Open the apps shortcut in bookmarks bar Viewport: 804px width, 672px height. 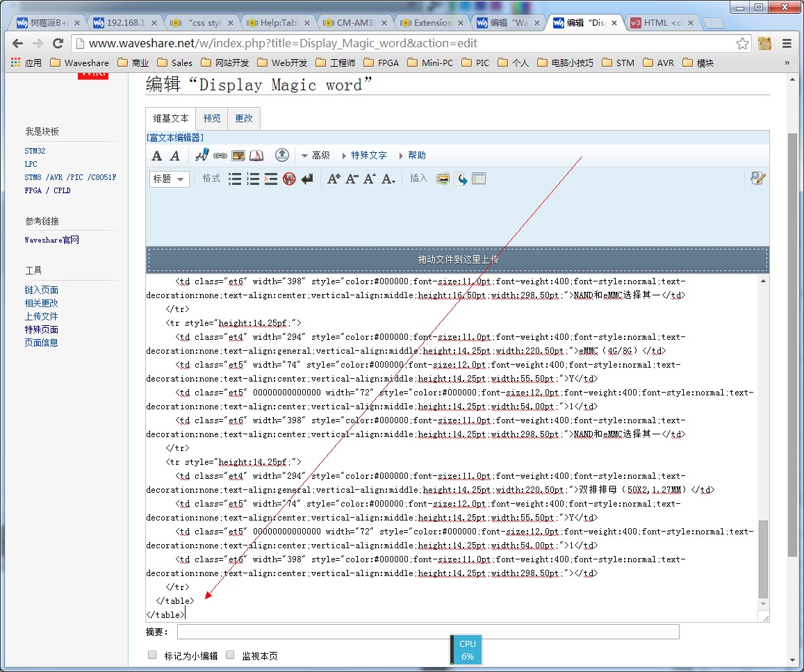point(26,63)
